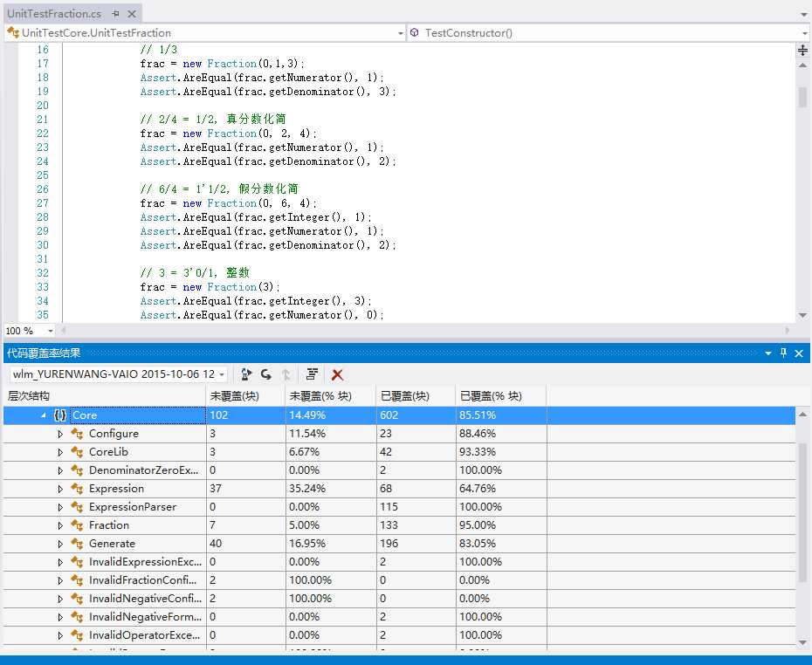Expand the ExpressionParser row

point(60,507)
